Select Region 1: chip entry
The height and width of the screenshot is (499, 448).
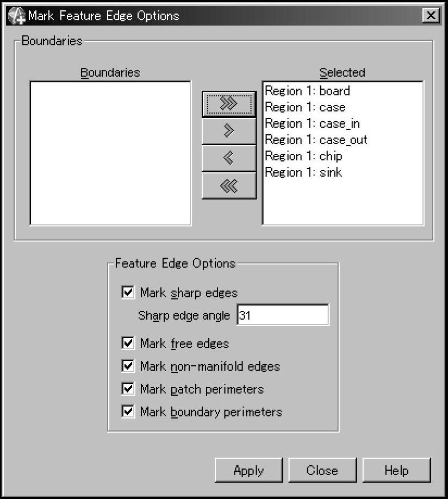point(303,156)
